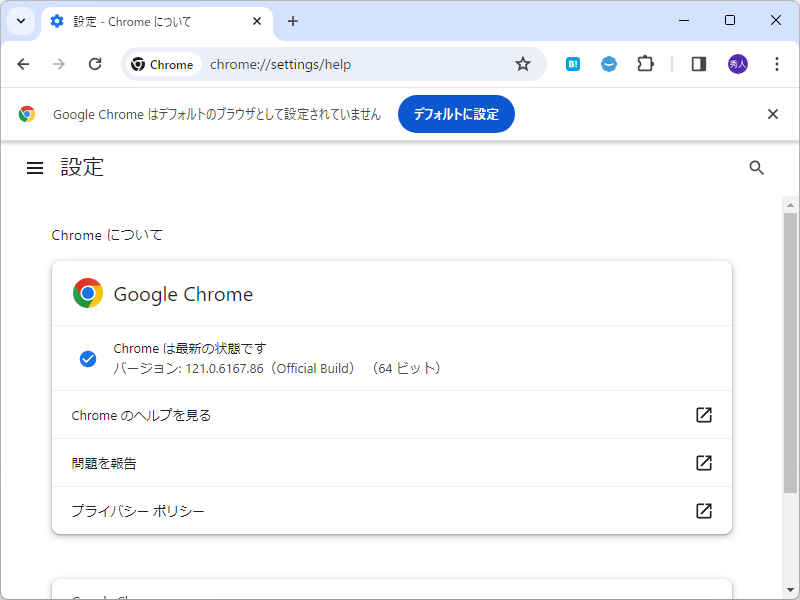Image resolution: width=800 pixels, height=600 pixels.
Task: Click the デフォルトに設定 button
Action: click(456, 114)
